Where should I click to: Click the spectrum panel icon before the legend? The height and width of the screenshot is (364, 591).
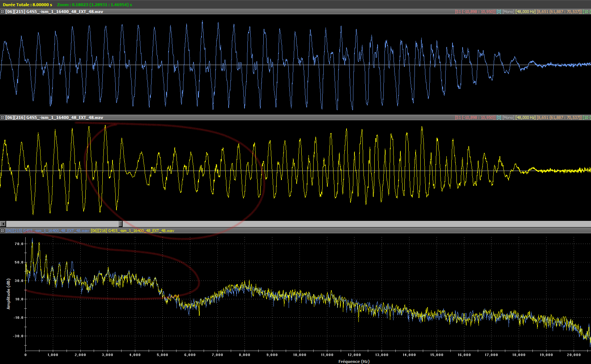point(2,231)
